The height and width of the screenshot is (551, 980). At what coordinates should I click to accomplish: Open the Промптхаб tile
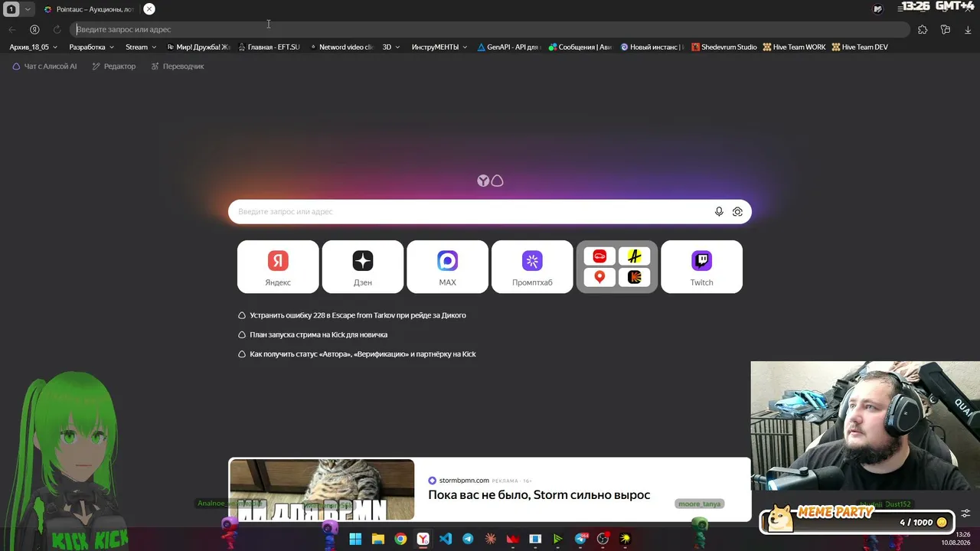(532, 266)
